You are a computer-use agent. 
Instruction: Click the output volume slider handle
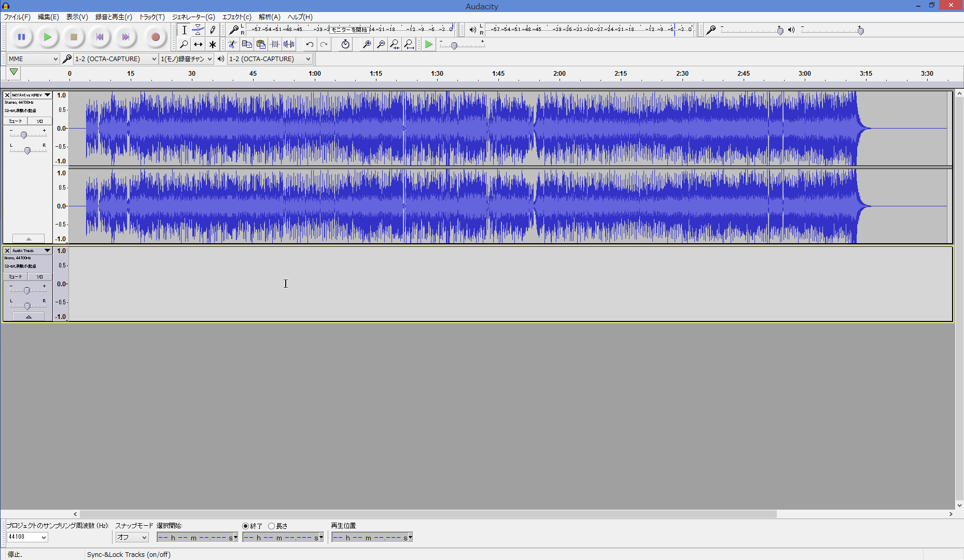pos(860,31)
